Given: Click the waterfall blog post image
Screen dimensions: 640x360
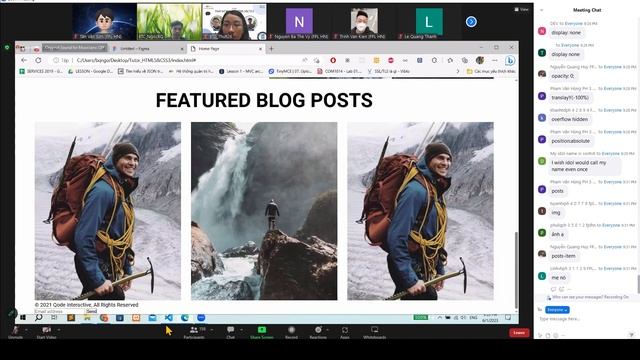Looking at the screenshot, I should pyautogui.click(x=264, y=211).
